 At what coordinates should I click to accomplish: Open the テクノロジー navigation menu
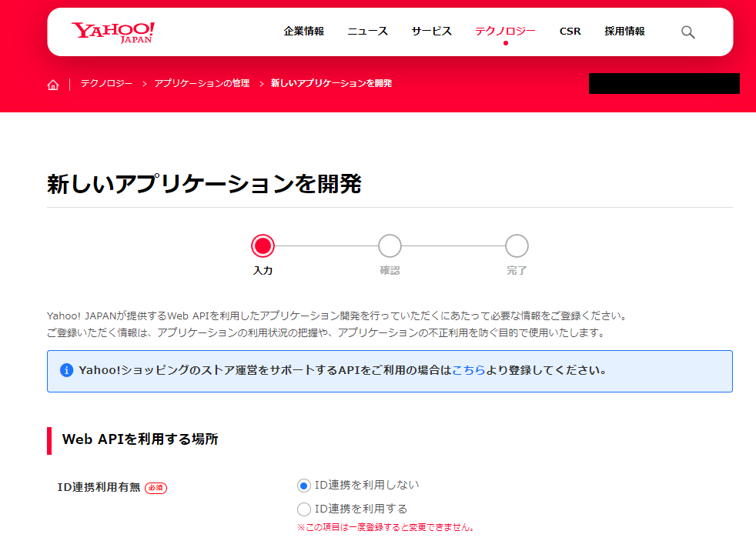506,32
